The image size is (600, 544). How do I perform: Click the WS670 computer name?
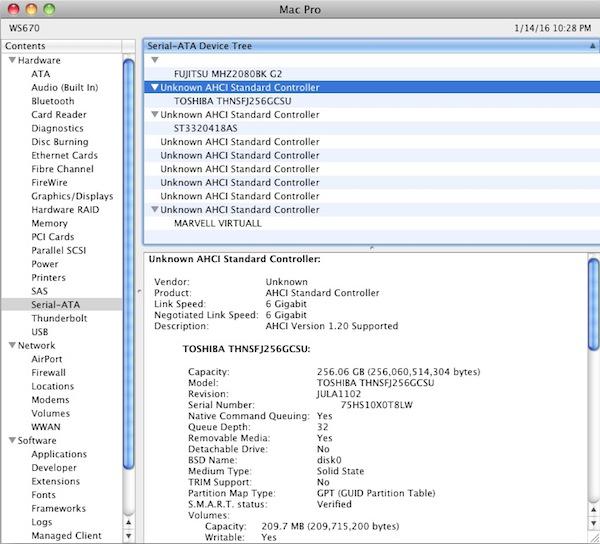24,28
